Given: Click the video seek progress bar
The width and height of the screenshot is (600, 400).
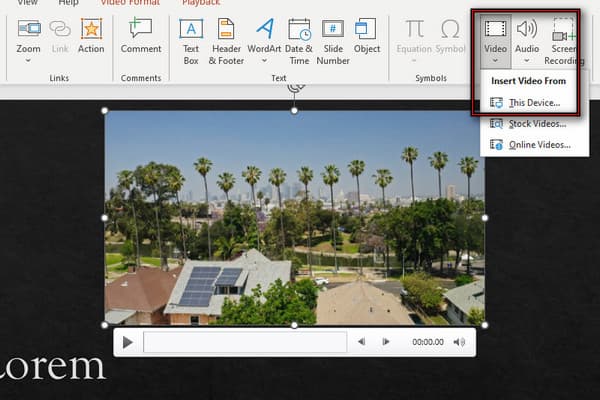Looking at the screenshot, I should point(245,342).
